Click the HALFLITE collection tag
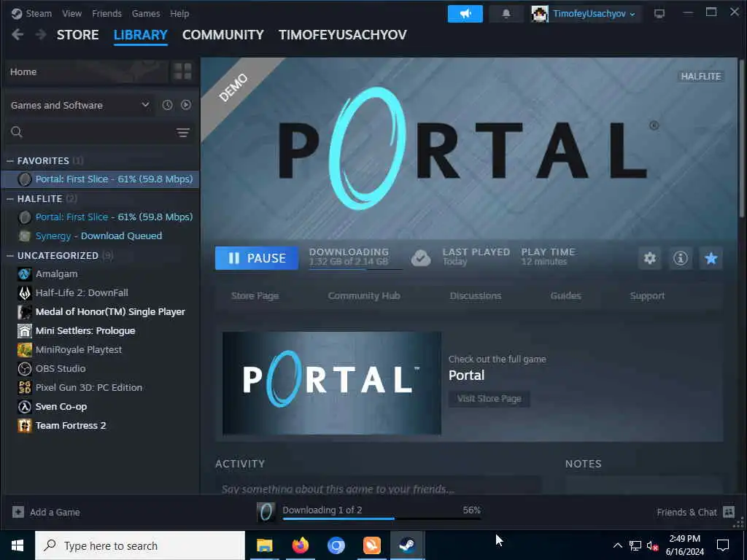Screen dimensions: 747x560 click(x=701, y=76)
